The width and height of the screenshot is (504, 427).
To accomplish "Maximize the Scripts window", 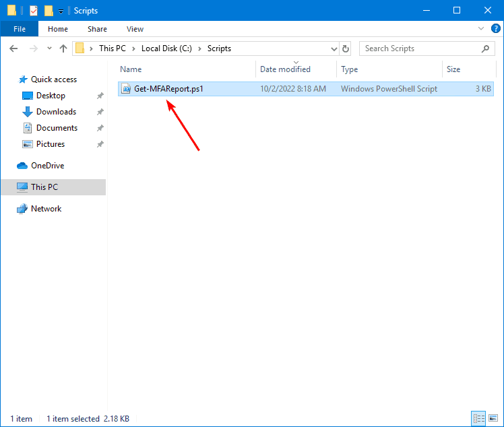I will tap(457, 11).
